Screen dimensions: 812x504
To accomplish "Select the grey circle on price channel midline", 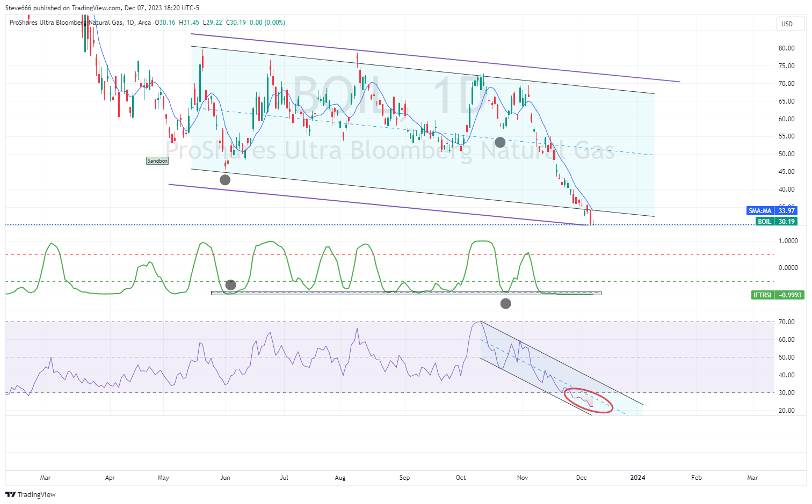I will [x=500, y=142].
